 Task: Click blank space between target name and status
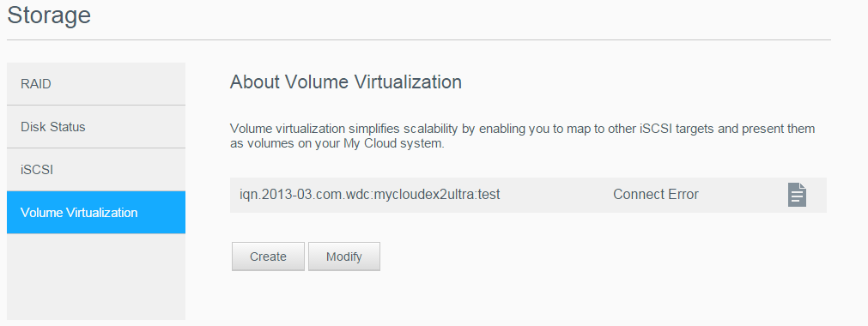556,195
